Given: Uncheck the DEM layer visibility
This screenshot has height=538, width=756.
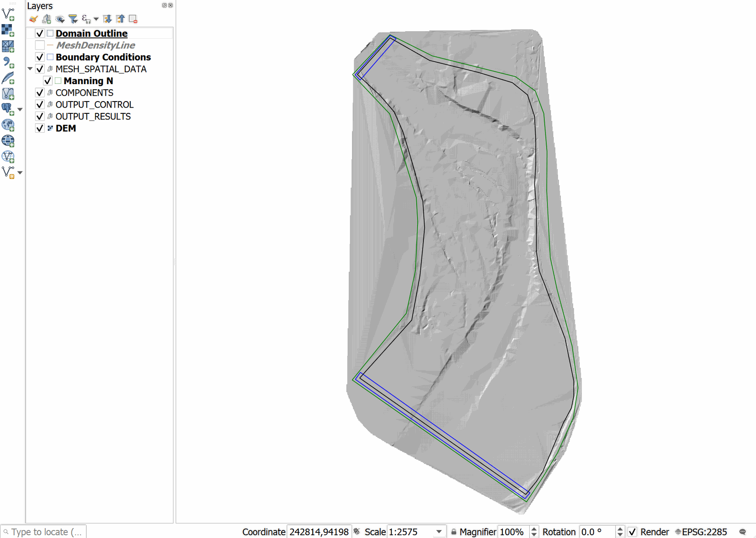Looking at the screenshot, I should [40, 128].
